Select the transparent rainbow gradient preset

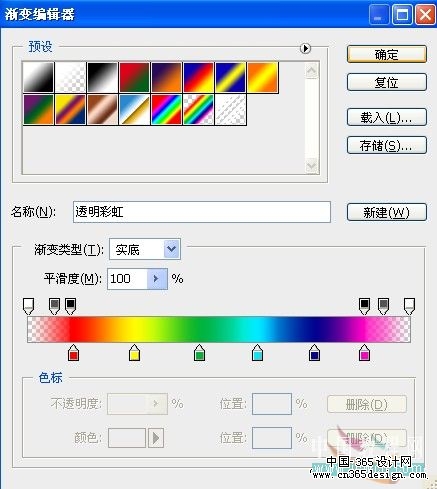[198, 109]
